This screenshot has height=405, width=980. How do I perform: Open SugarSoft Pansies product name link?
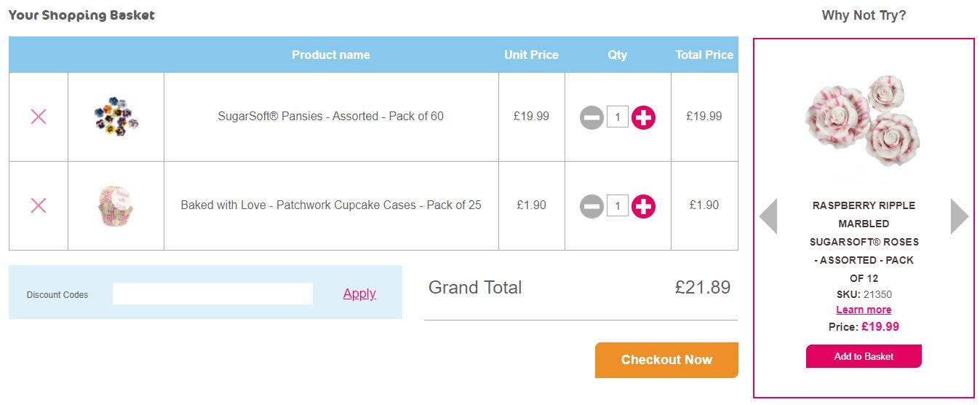330,117
